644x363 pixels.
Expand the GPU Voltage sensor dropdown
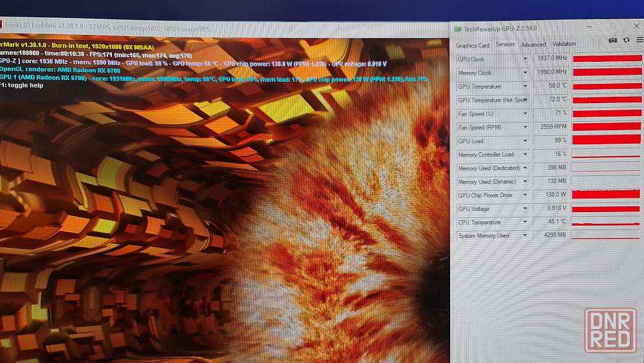525,208
